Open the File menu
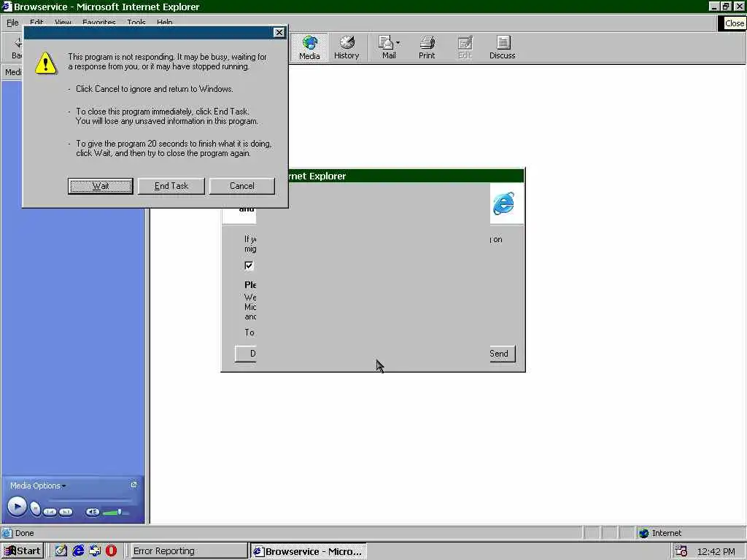Screen dimensions: 747x560 pyautogui.click(x=12, y=23)
